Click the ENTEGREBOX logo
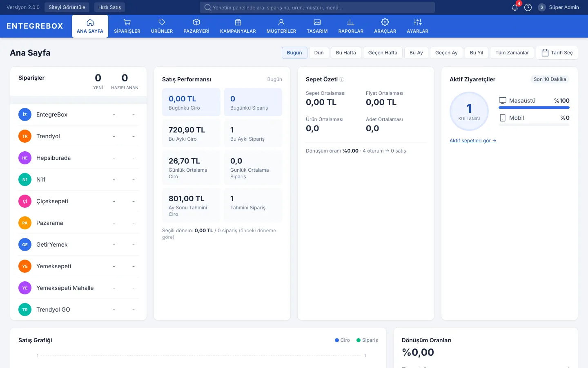 click(x=35, y=26)
